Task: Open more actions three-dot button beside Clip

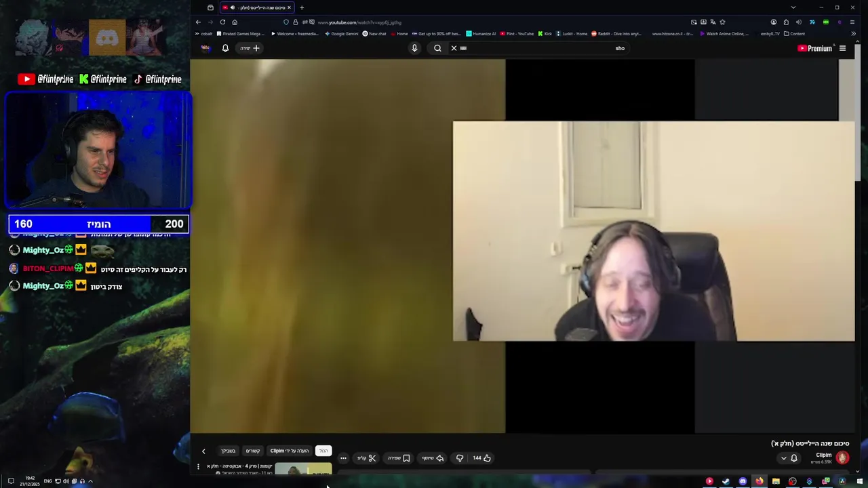Action: tap(343, 458)
